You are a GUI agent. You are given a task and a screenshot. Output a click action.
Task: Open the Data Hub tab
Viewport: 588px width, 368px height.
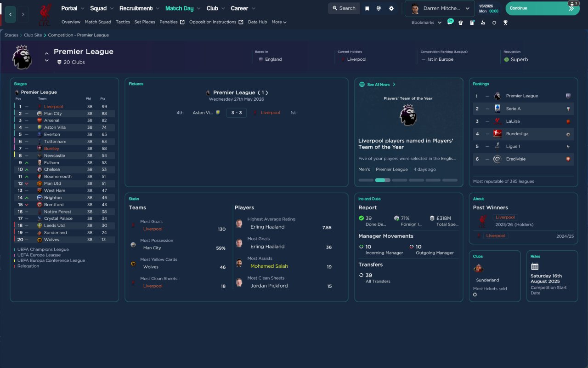tap(257, 22)
